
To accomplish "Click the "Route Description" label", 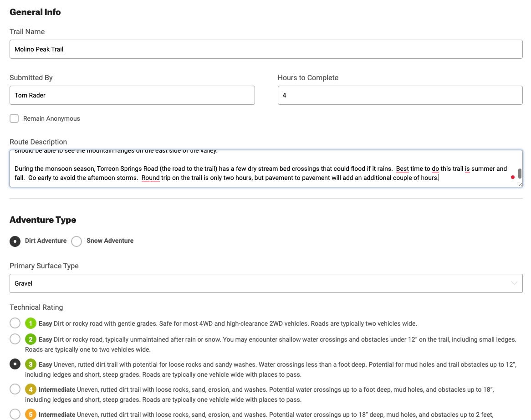I will click(38, 142).
